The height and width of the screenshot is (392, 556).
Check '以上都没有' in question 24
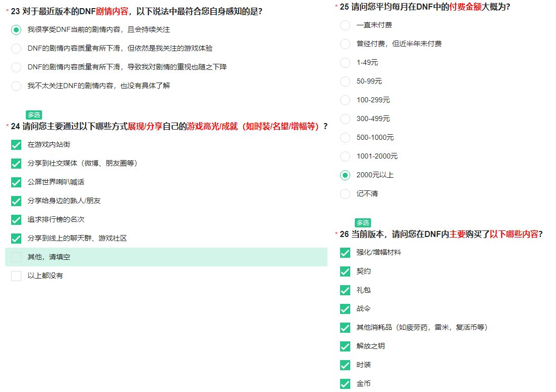click(16, 276)
